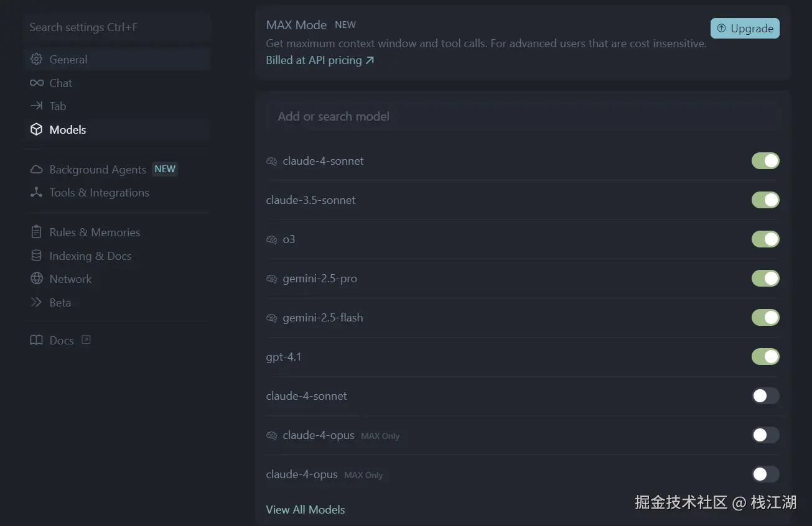Click the Tab arrow icon in sidebar
The image size is (812, 526).
point(37,106)
